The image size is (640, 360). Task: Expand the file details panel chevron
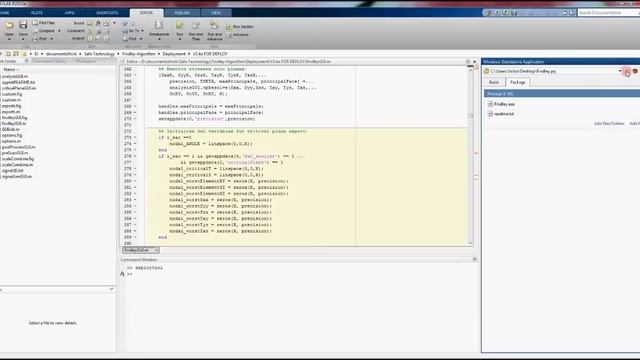[x=111, y=289]
